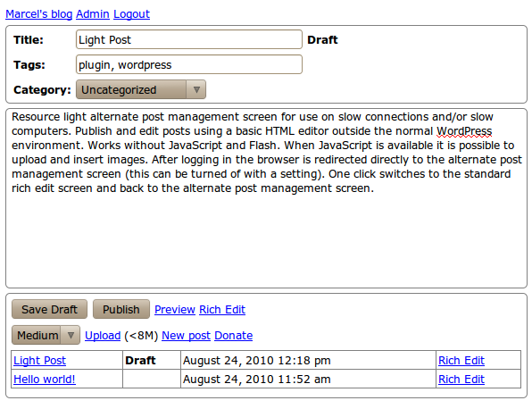Screen dimensions: 532x409
Task: Click Rich Edit in the Light Post row
Action: point(461,361)
